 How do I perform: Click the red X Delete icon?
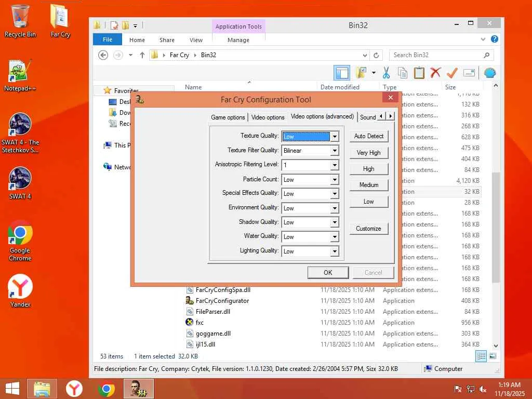[435, 73]
